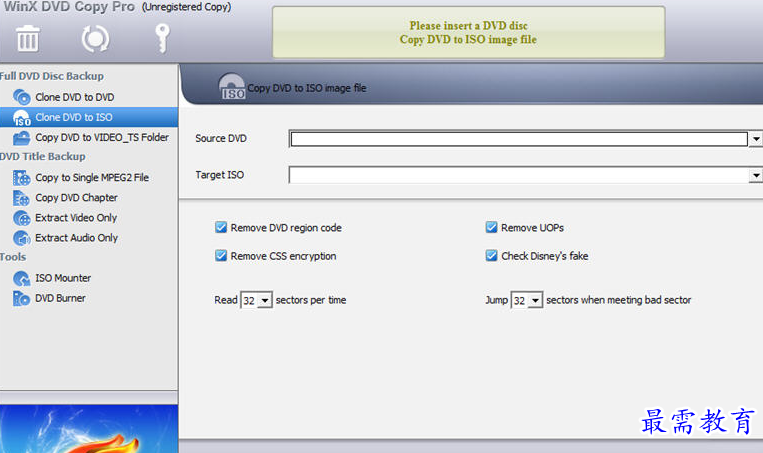Toggle Remove CSS encryption checkbox
This screenshot has width=763, height=453.
[x=221, y=255]
